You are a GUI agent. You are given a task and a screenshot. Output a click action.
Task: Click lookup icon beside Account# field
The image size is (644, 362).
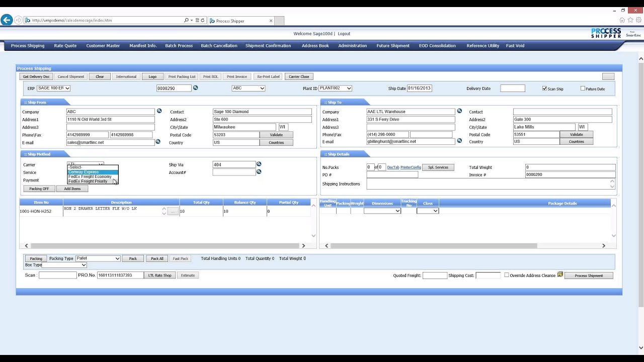tap(259, 172)
